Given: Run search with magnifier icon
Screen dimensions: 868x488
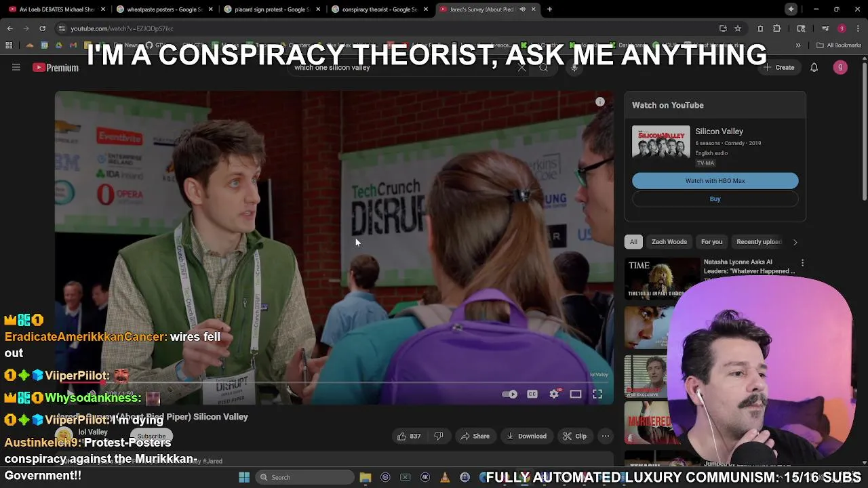Looking at the screenshot, I should (x=543, y=67).
